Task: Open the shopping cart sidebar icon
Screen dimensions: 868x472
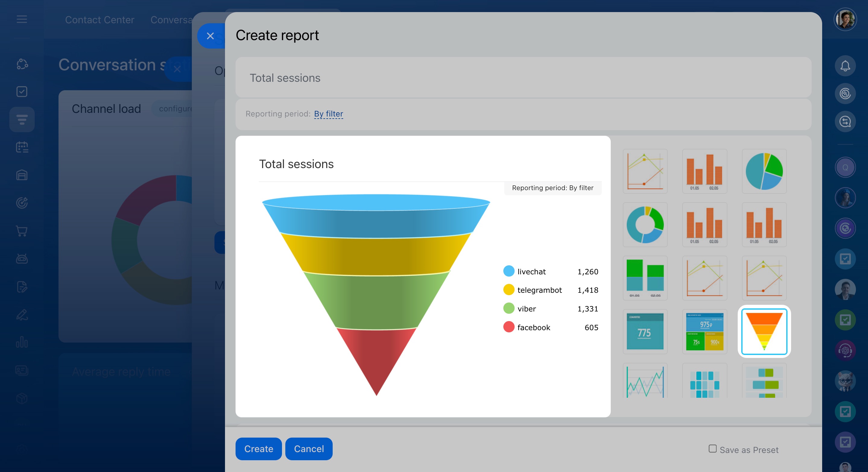Action: 22,231
